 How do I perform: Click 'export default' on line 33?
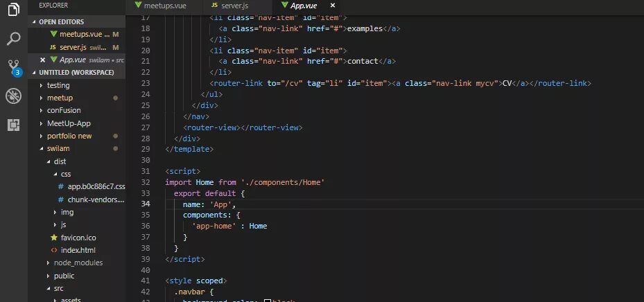pyautogui.click(x=205, y=193)
